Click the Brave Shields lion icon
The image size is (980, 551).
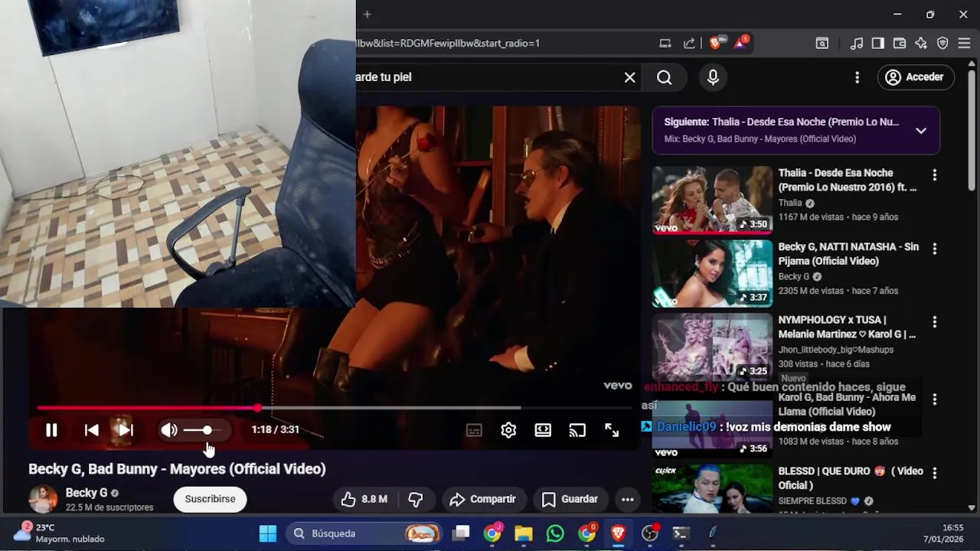[716, 44]
